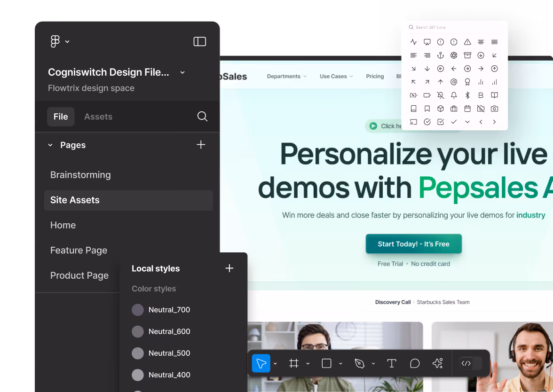553x392 pixels.
Task: Add a new page with the plus button
Action: coord(201,145)
